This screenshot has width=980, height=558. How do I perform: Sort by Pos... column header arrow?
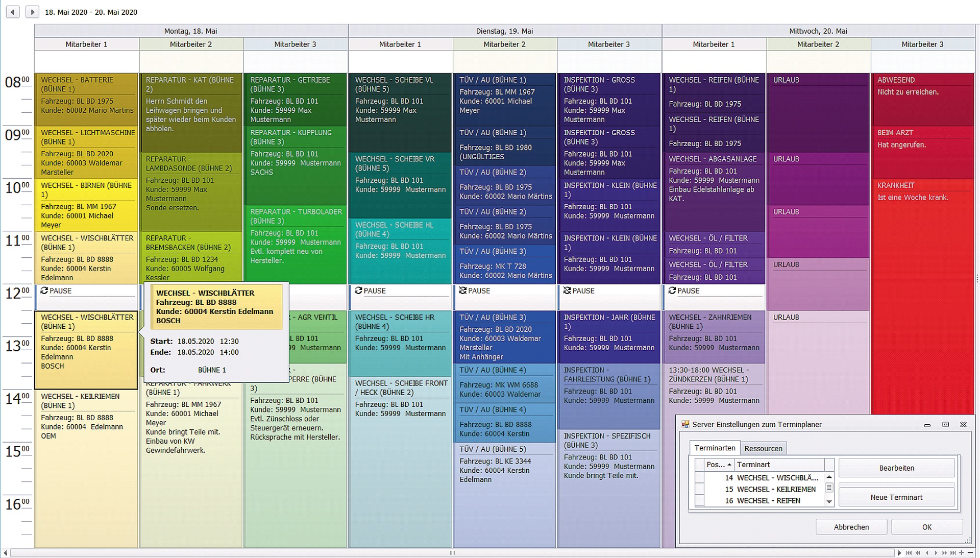[x=729, y=465]
